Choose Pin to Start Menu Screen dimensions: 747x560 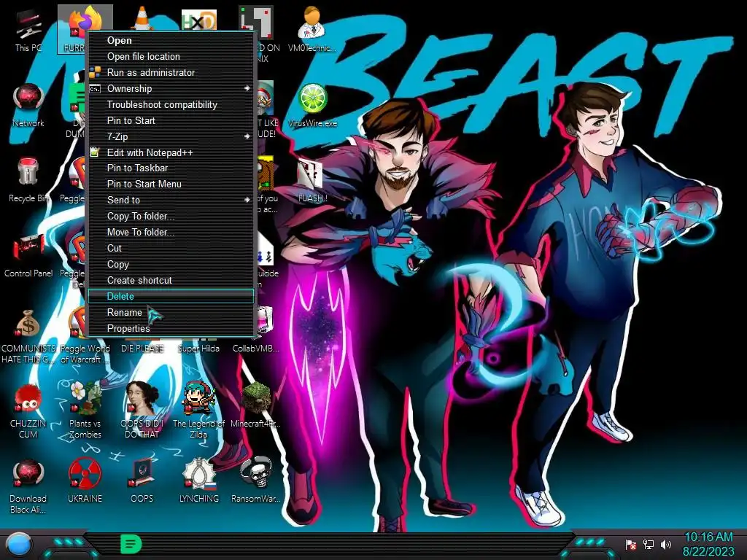click(171, 184)
